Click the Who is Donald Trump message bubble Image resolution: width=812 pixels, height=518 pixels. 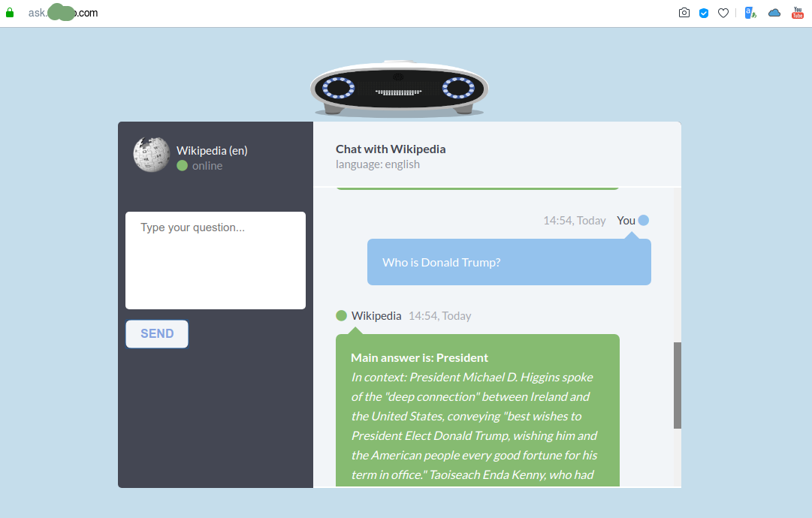509,262
